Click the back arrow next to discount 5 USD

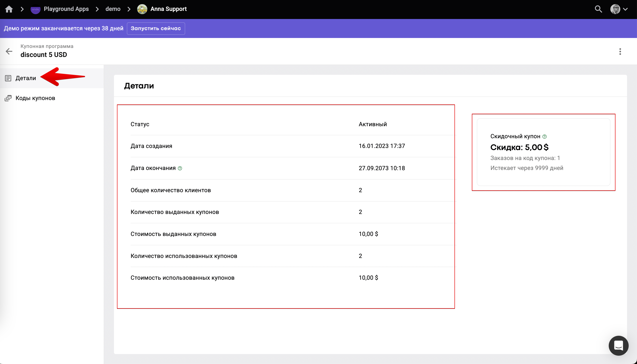[x=9, y=51]
